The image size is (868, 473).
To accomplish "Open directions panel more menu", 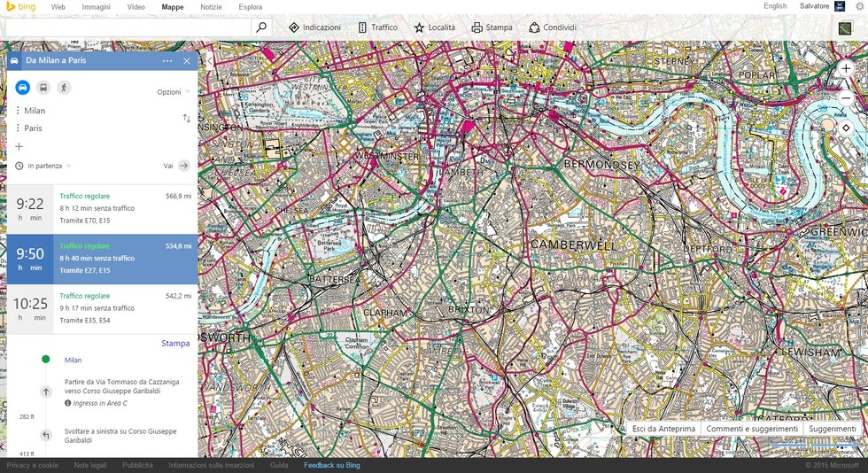I will click(167, 61).
